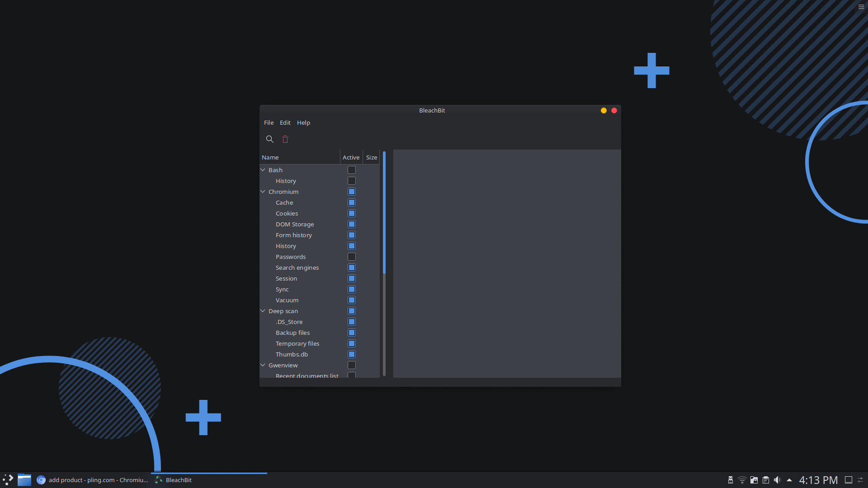Open the clipboard tray icon

click(766, 480)
